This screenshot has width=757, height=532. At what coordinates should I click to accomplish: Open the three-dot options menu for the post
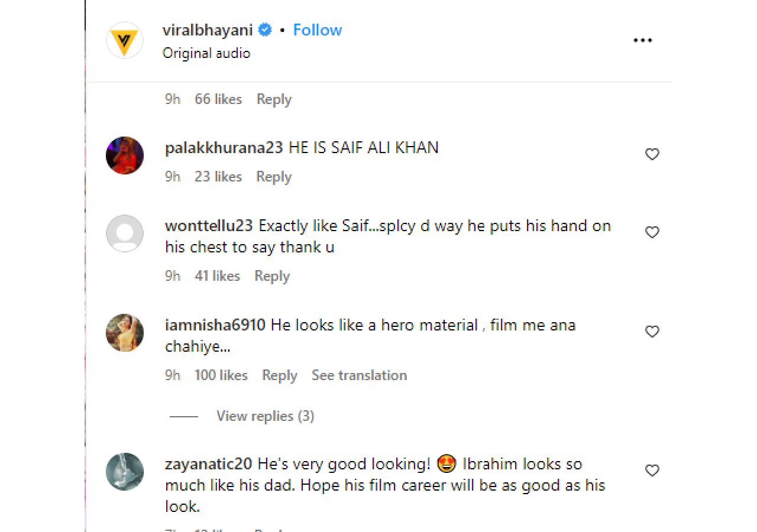pyautogui.click(x=643, y=40)
